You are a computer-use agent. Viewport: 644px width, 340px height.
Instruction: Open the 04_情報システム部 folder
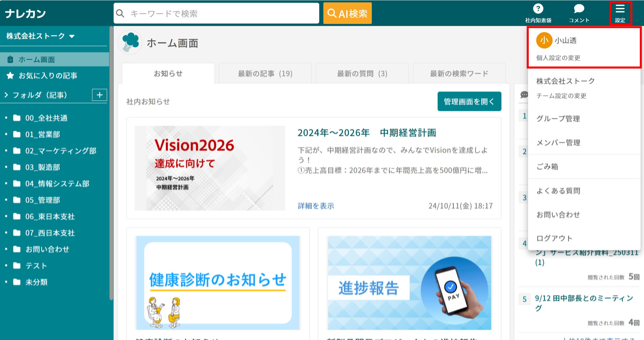click(x=57, y=184)
